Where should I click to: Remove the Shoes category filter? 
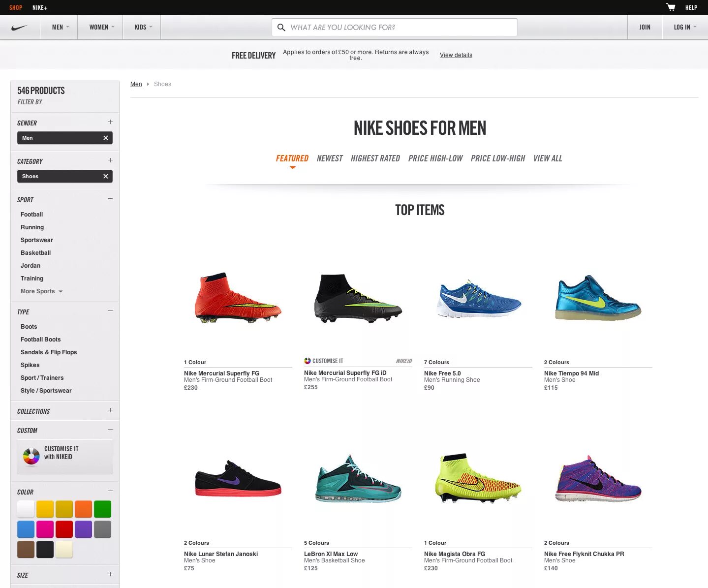pyautogui.click(x=105, y=176)
